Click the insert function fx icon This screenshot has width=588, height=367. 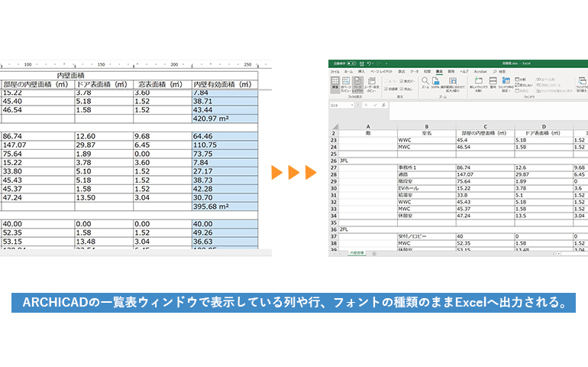tap(383, 106)
